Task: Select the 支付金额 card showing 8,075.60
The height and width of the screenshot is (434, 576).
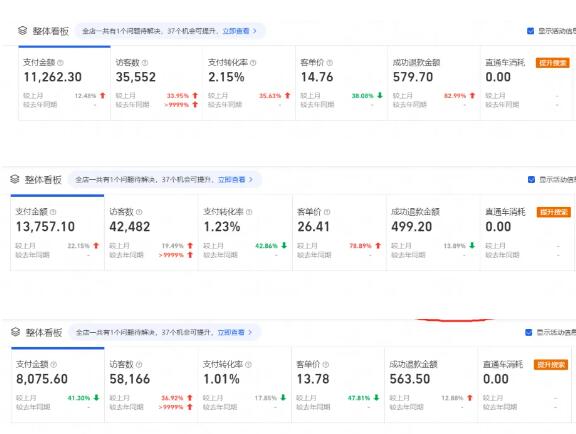Action: pyautogui.click(x=58, y=385)
